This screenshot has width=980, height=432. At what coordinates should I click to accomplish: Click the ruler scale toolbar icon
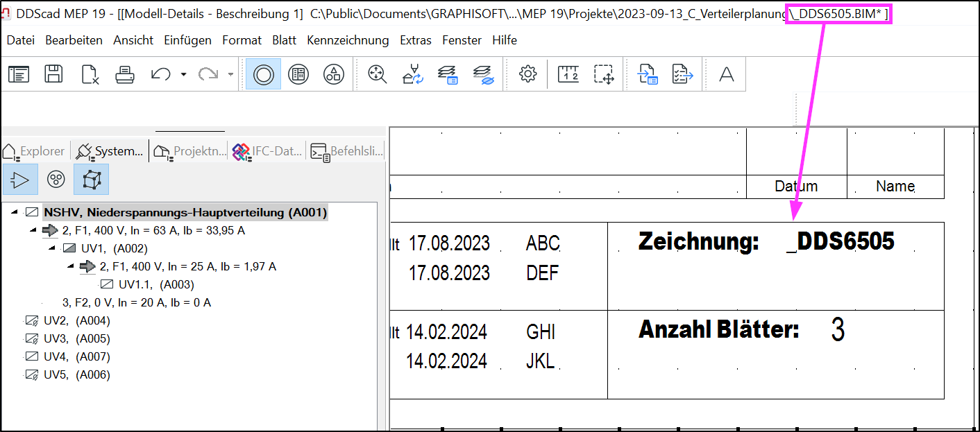tap(568, 74)
